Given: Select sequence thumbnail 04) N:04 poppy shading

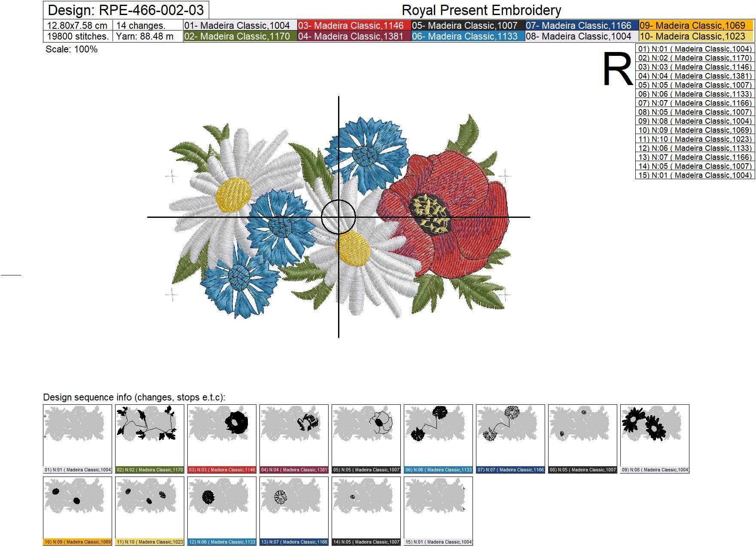Looking at the screenshot, I should point(294,439).
